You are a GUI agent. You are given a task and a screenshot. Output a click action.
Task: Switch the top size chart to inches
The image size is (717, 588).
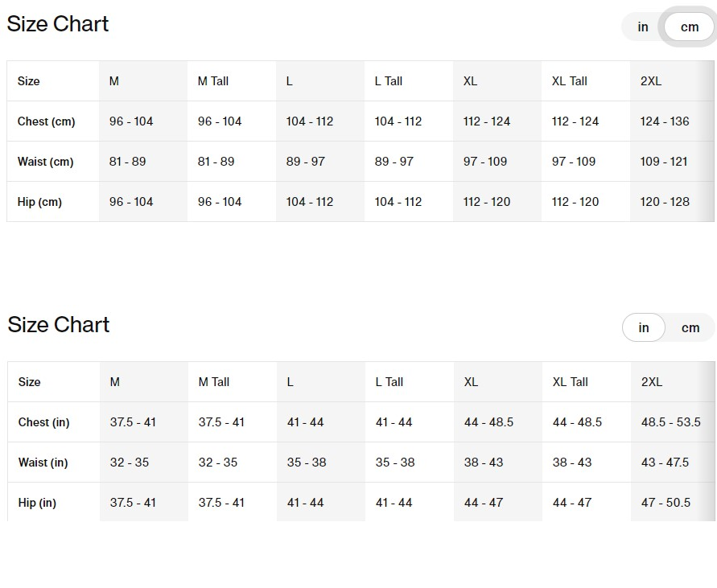pos(643,27)
